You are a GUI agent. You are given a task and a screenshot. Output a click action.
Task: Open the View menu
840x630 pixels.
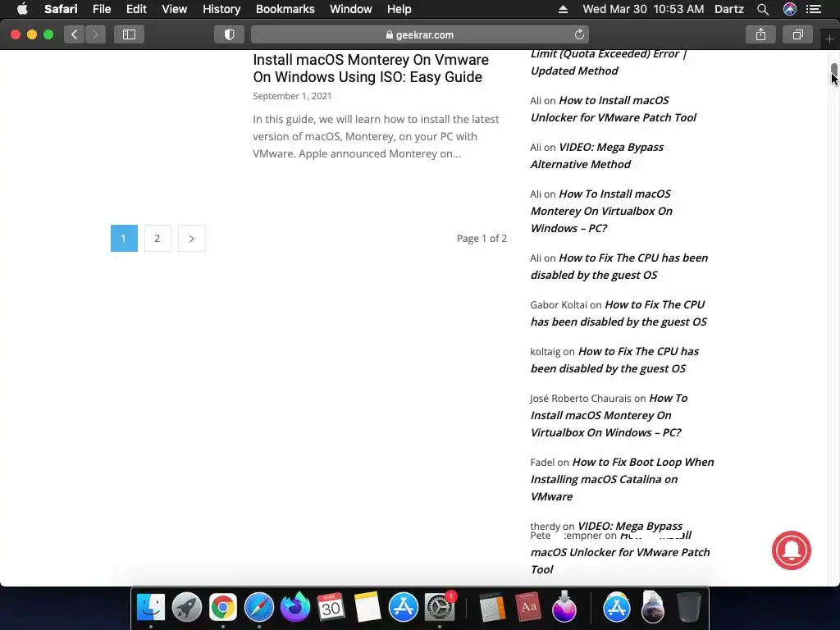pyautogui.click(x=174, y=9)
